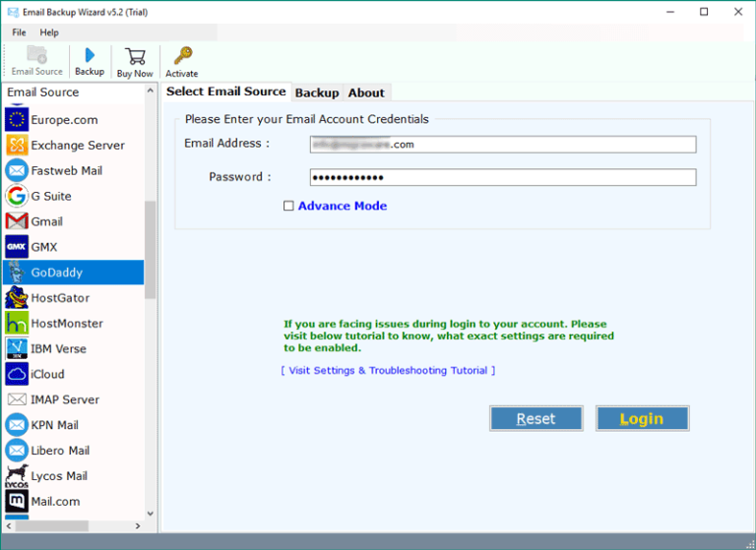Select the Europe.com text entry

click(x=65, y=120)
